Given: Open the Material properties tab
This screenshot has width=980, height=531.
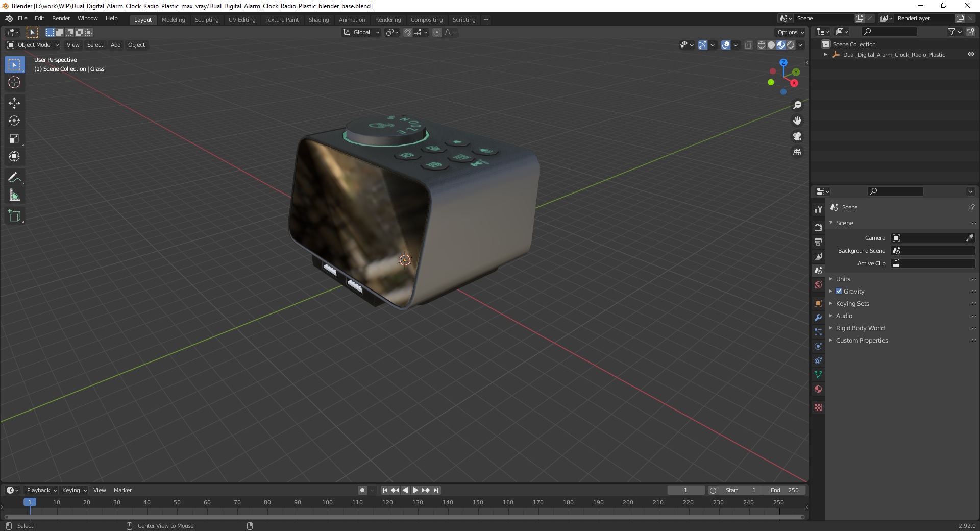Looking at the screenshot, I should (x=818, y=389).
